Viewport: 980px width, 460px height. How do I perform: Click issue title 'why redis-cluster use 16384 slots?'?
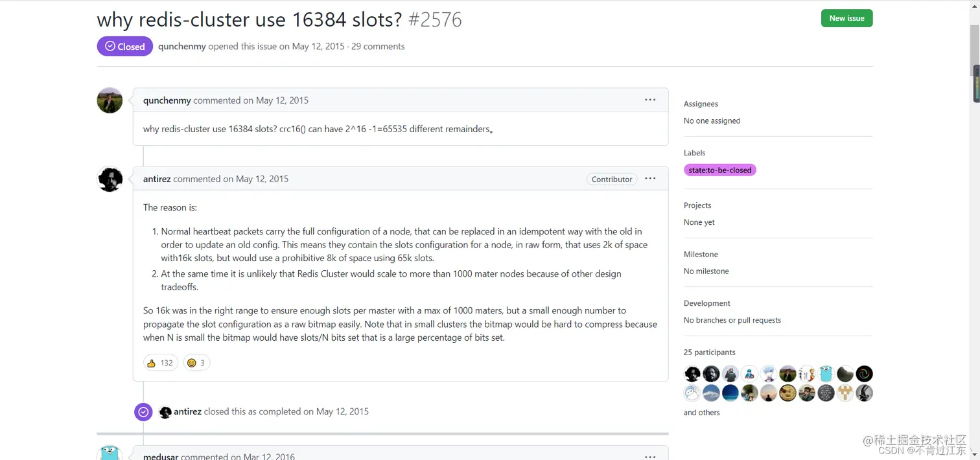[x=250, y=19]
